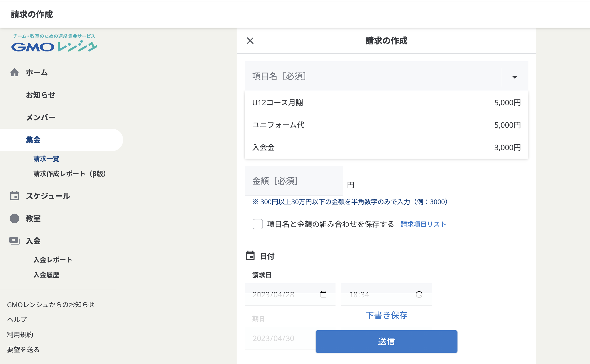Focus the 金額 [必須] input field
Viewport: 590px width, 364px height.
click(x=294, y=181)
